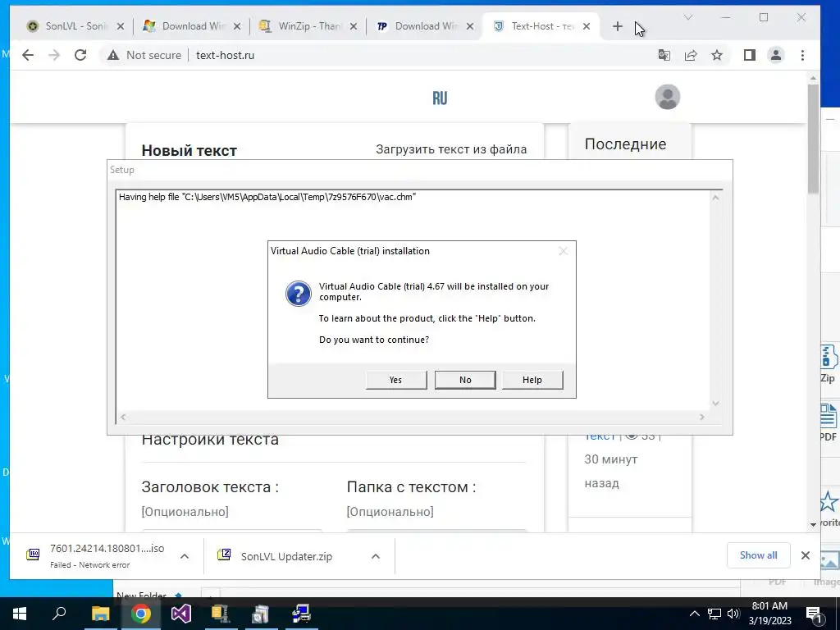This screenshot has width=840, height=630.
Task: Click the Новый текст heading
Action: pos(189,151)
